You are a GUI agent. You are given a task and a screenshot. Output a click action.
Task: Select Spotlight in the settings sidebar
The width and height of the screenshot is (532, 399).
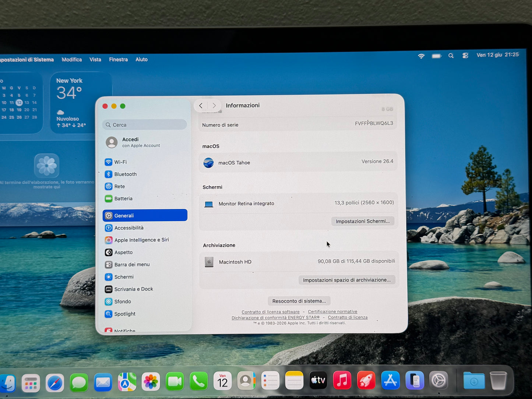tap(145, 314)
